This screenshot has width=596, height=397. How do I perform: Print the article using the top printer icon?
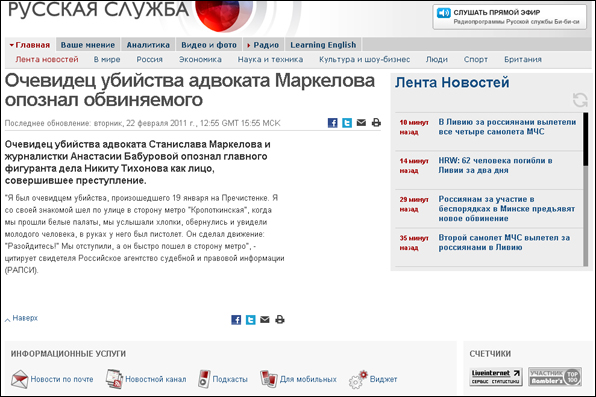(376, 122)
